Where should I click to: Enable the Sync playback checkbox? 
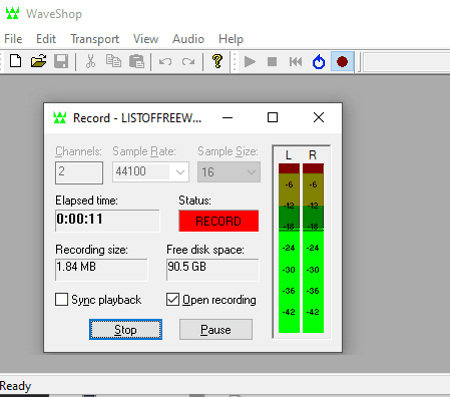coord(61,300)
